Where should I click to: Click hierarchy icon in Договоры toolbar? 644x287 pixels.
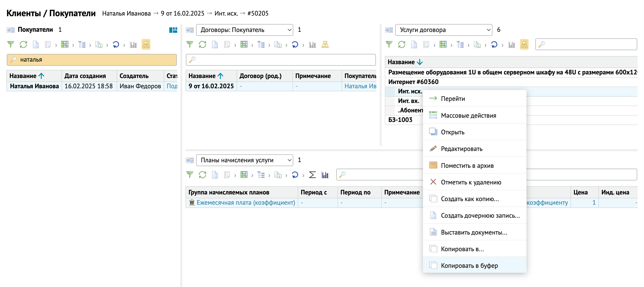point(325,45)
